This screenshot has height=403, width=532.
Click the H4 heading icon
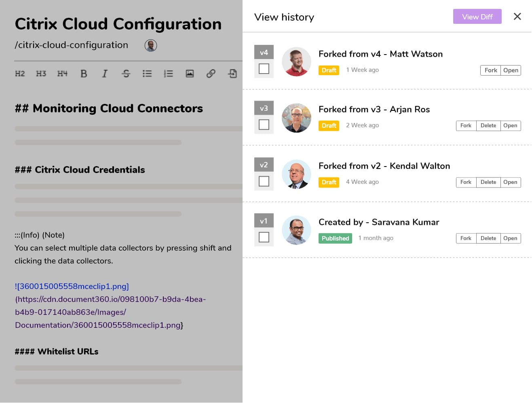tap(62, 74)
